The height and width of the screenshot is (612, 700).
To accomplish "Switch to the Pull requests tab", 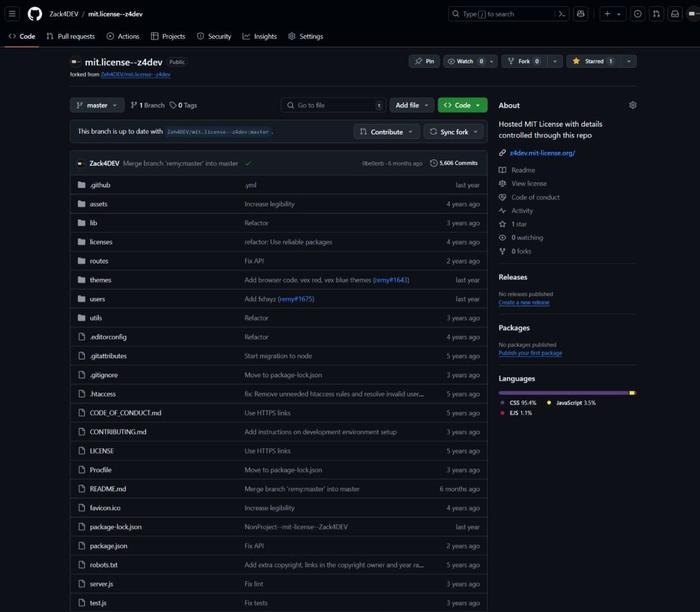I will [x=70, y=36].
